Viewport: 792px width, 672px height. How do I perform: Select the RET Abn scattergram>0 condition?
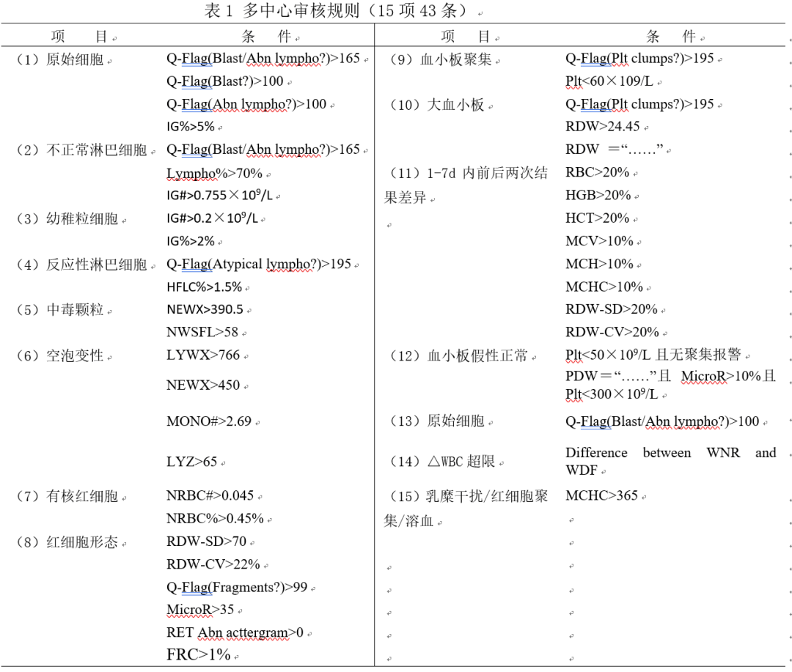click(x=235, y=632)
